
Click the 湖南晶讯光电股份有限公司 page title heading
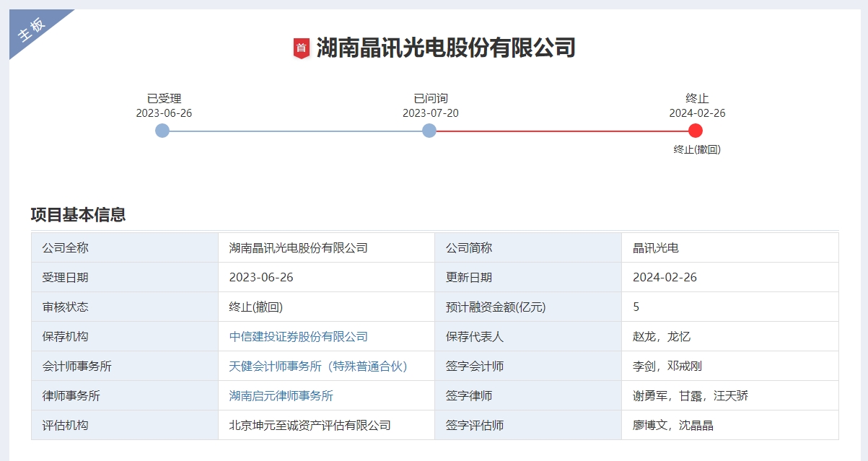click(x=445, y=48)
